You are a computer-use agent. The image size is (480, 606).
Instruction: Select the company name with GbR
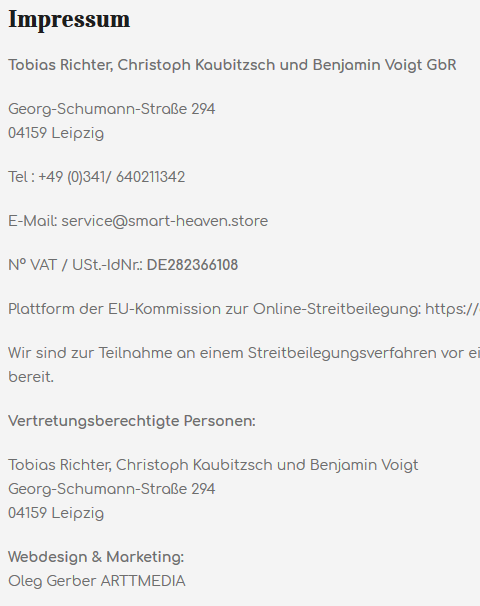click(x=232, y=65)
